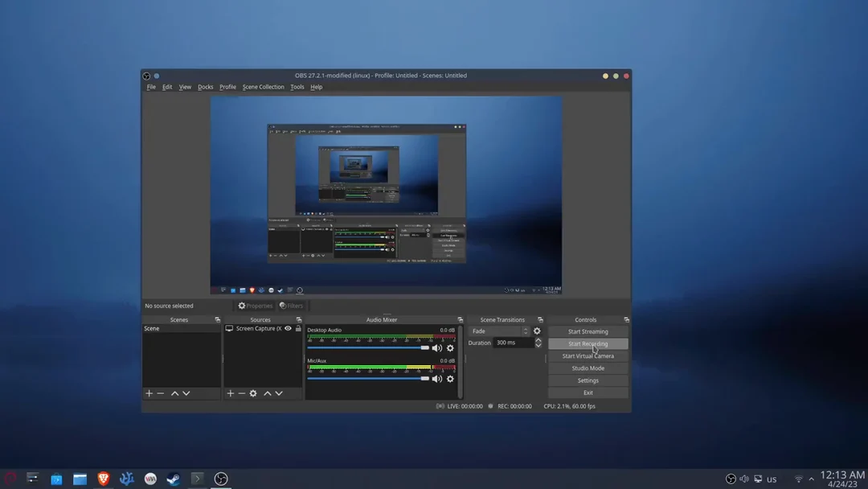
Task: Open the Scene Transitions properties gear
Action: pyautogui.click(x=537, y=331)
